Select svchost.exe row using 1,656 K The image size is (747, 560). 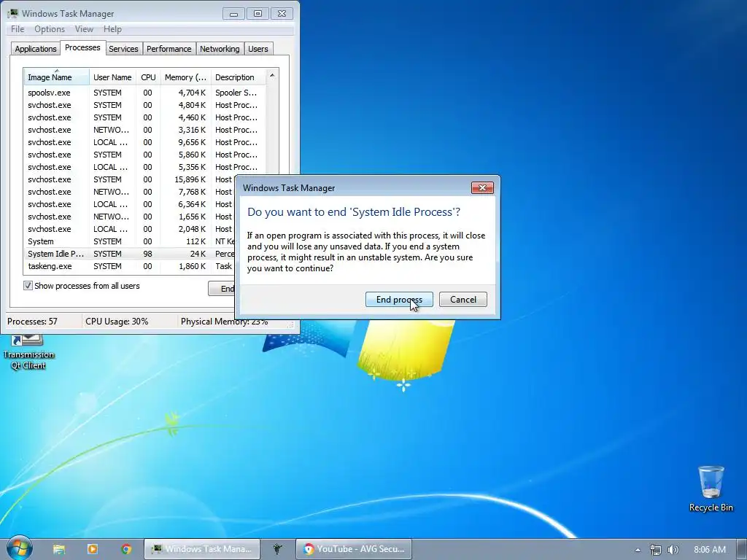[130, 217]
